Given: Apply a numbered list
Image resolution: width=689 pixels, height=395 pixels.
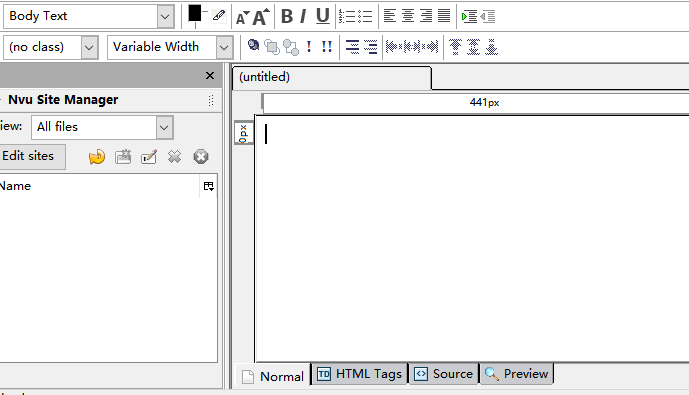Looking at the screenshot, I should (347, 16).
